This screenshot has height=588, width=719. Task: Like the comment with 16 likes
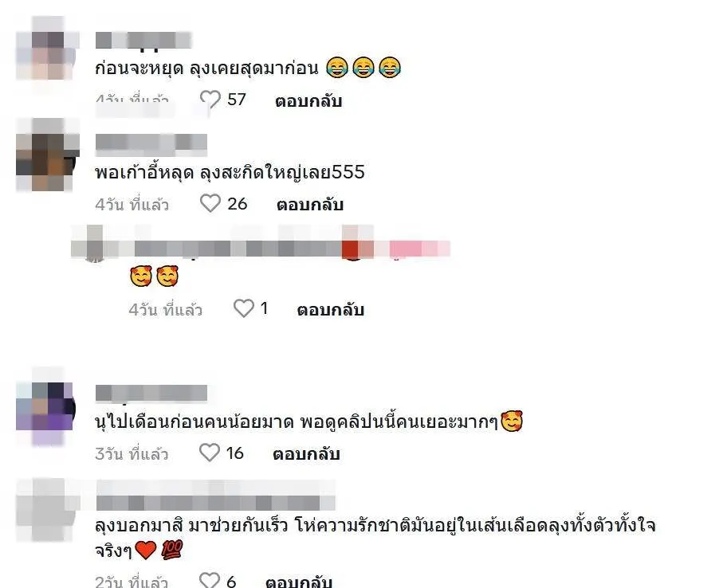tap(210, 453)
